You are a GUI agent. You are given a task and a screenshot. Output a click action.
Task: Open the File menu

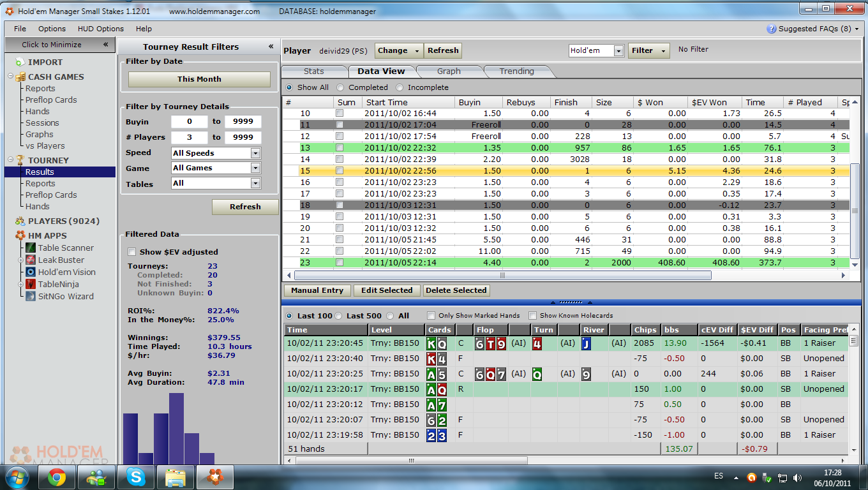click(x=20, y=29)
